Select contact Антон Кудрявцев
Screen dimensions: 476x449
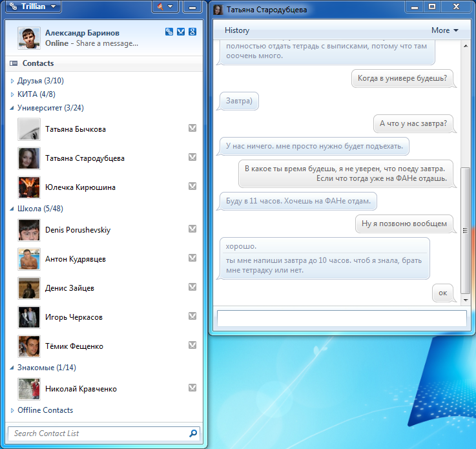pyautogui.click(x=104, y=259)
